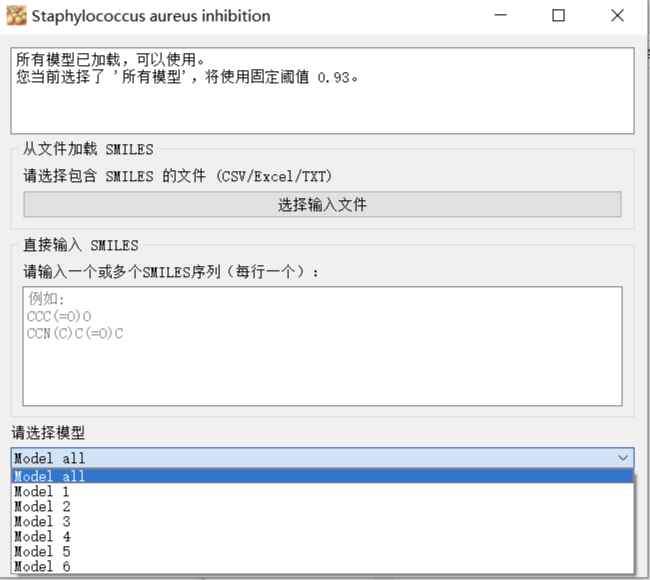Click the 请输入一个或多个SMILES序列 label
This screenshot has height=580, width=650.
(x=171, y=272)
